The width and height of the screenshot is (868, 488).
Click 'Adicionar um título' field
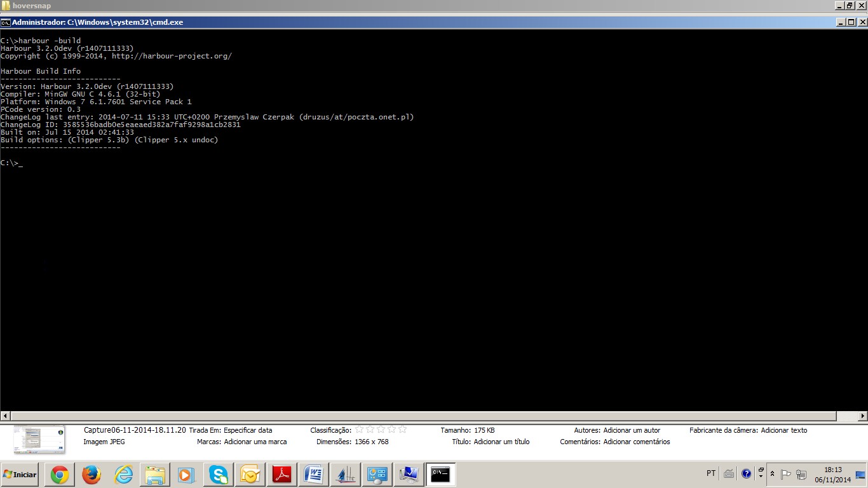point(501,442)
